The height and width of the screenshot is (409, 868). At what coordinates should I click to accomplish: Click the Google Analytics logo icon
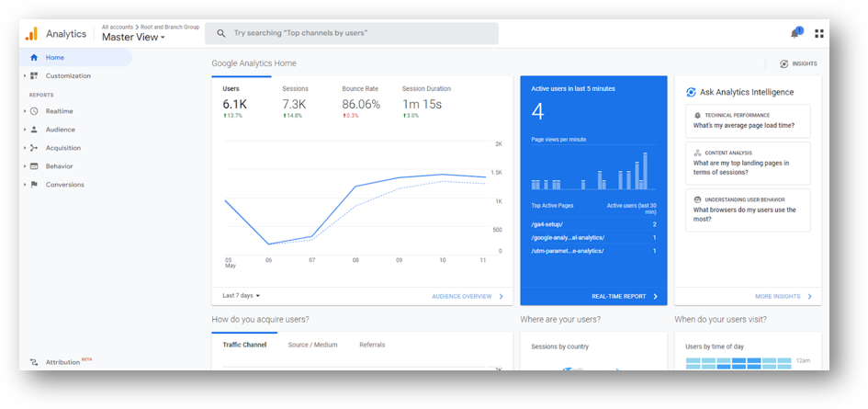click(31, 34)
